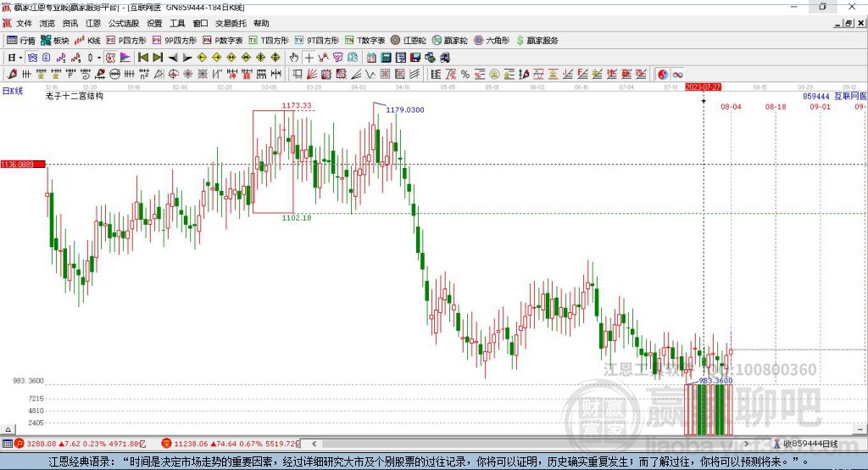
Task: Click the red floppy disk save icon
Action: point(415,58)
